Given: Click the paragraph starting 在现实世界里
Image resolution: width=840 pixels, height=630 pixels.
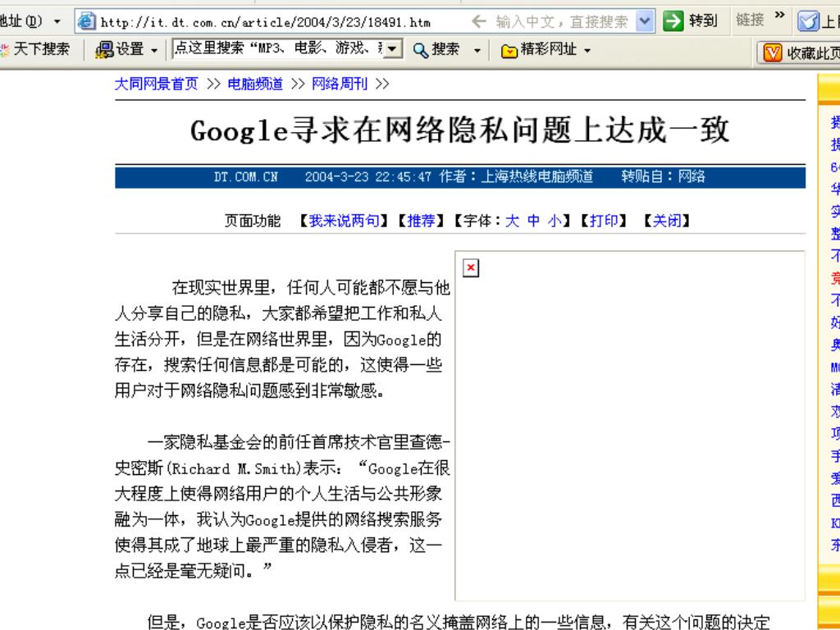Looking at the screenshot, I should coord(282,340).
